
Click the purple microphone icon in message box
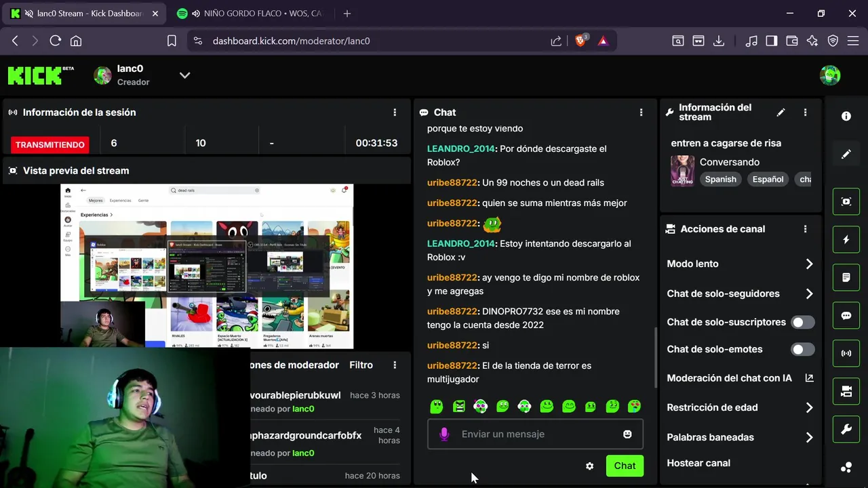[x=444, y=434]
